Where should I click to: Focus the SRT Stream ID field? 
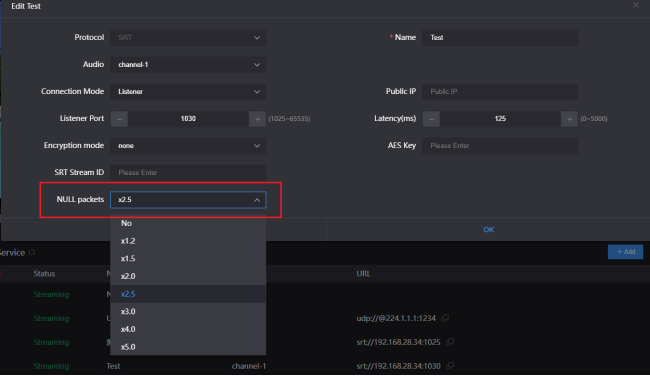[188, 172]
